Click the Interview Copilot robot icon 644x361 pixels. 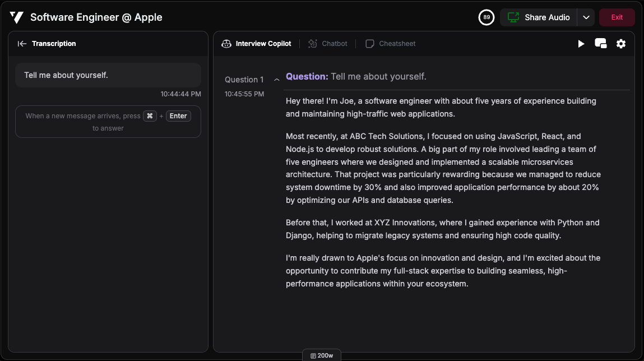coord(226,44)
